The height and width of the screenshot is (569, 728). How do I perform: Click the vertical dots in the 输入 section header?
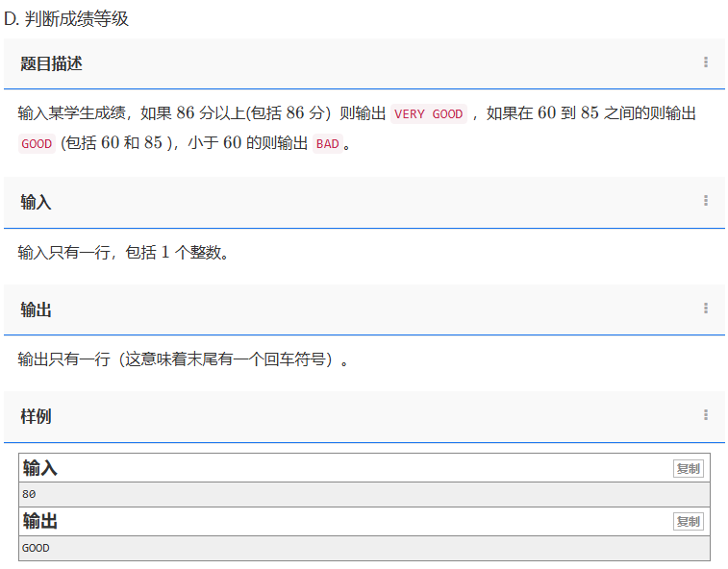pos(706,201)
